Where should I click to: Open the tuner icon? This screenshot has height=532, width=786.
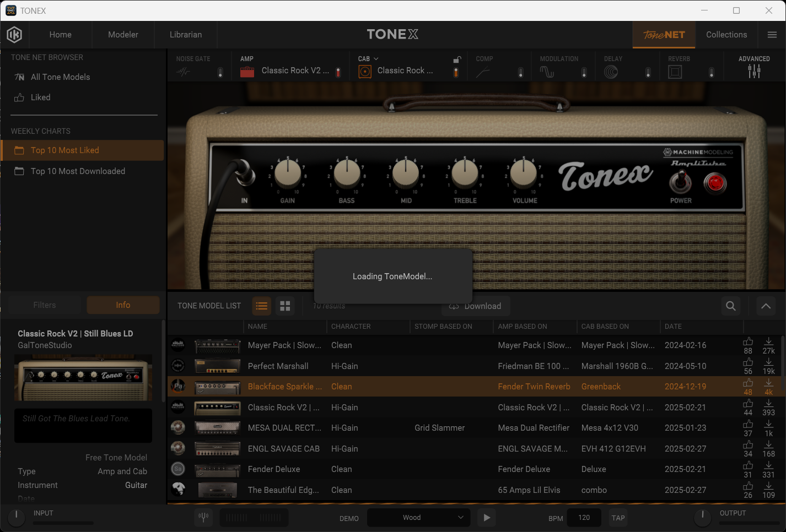pyautogui.click(x=203, y=517)
